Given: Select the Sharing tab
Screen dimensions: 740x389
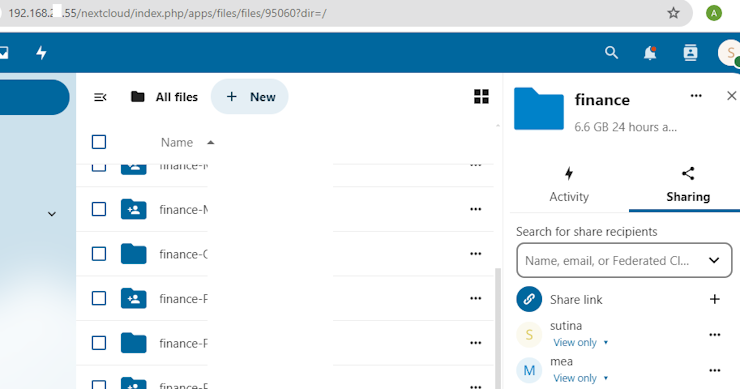Looking at the screenshot, I should tap(688, 185).
